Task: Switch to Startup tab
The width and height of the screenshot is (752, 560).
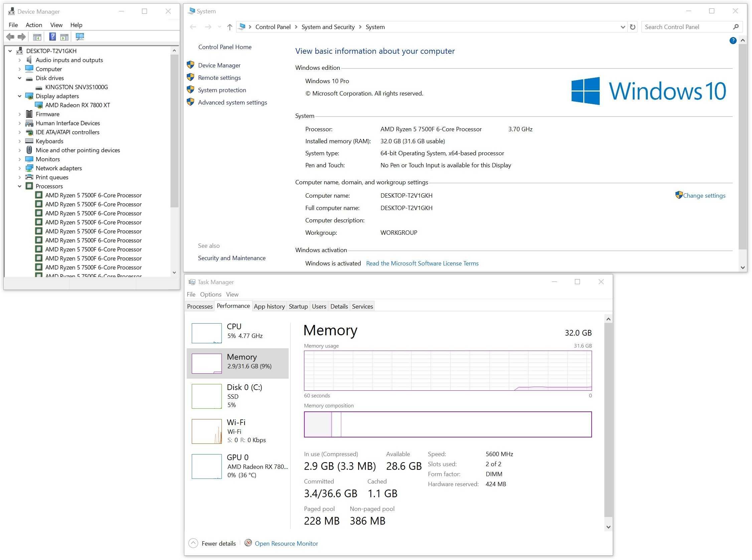Action: click(298, 307)
